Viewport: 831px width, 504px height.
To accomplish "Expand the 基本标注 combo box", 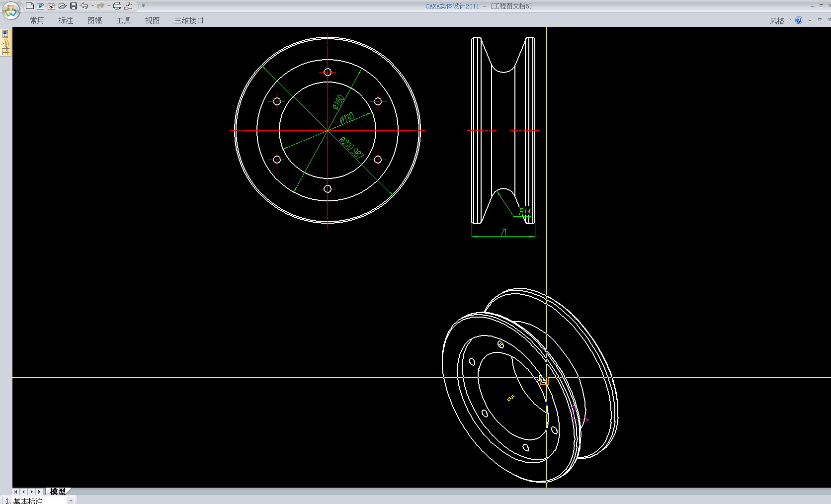I will pyautogui.click(x=71, y=501).
